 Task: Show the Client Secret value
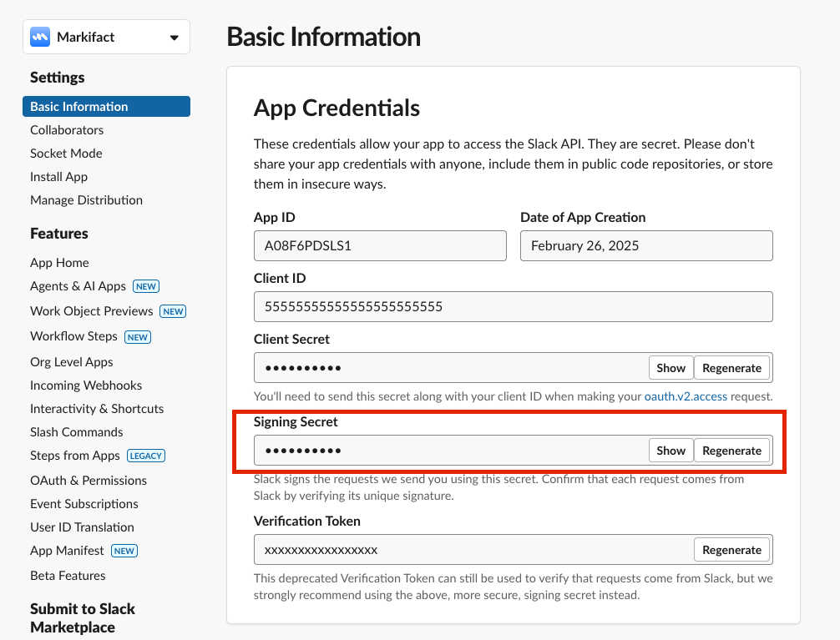pos(670,368)
